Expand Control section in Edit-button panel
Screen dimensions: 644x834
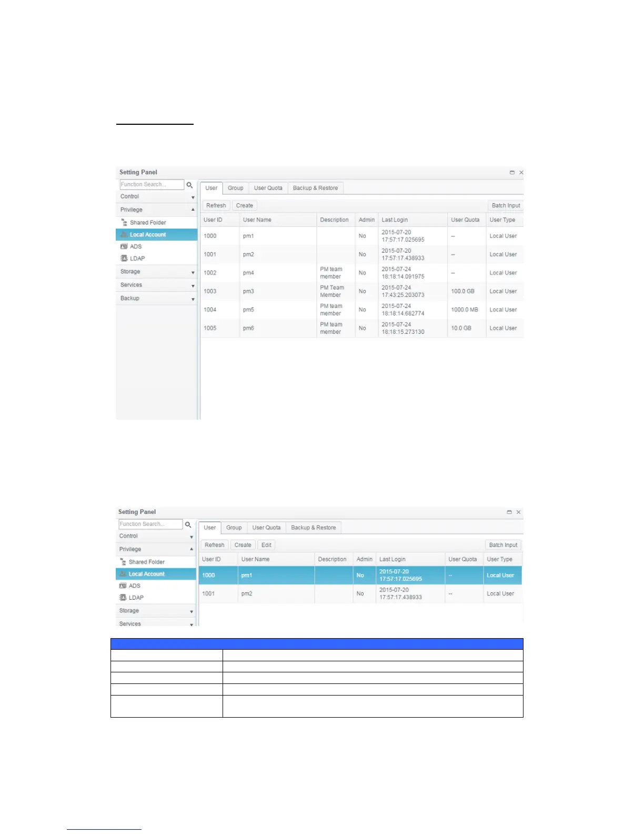[x=192, y=537]
